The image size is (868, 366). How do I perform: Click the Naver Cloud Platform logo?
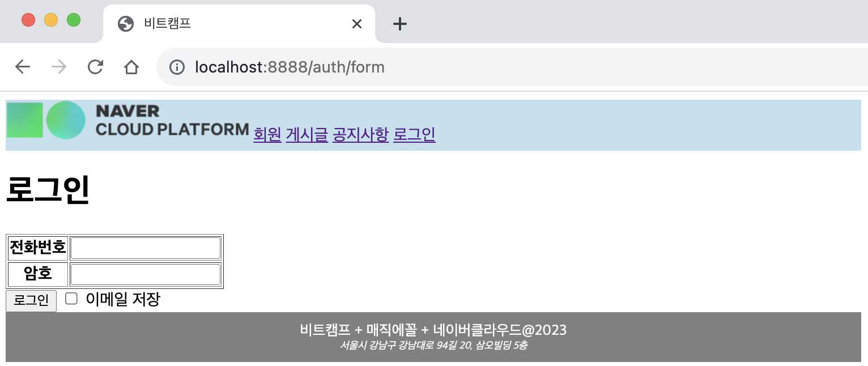pyautogui.click(x=128, y=120)
